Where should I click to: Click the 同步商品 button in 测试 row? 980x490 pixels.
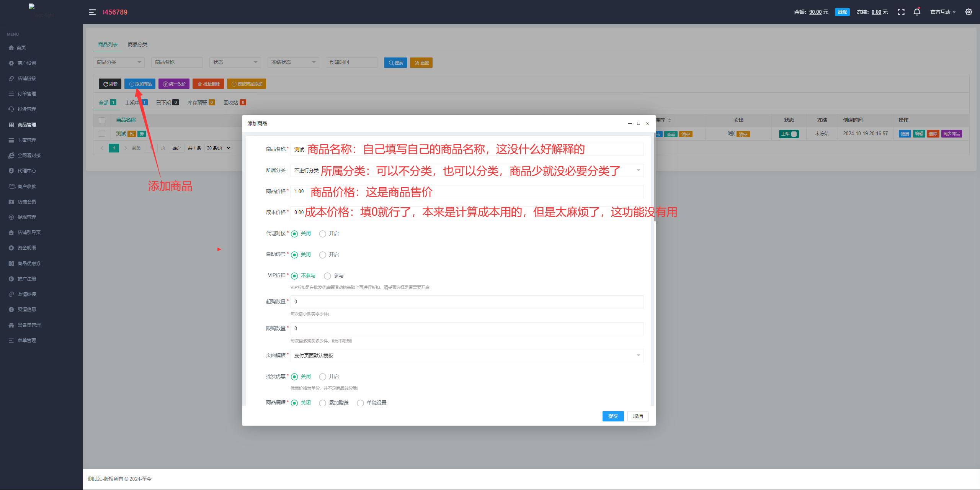952,134
